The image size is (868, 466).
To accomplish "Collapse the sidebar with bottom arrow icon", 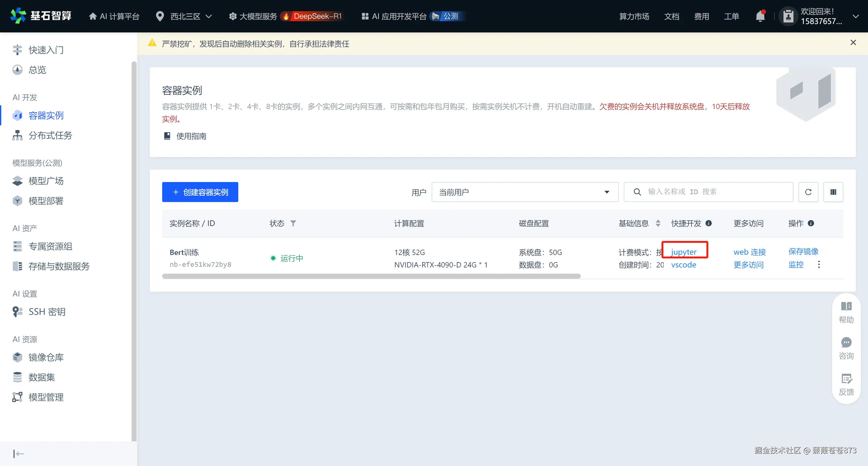I will point(18,454).
